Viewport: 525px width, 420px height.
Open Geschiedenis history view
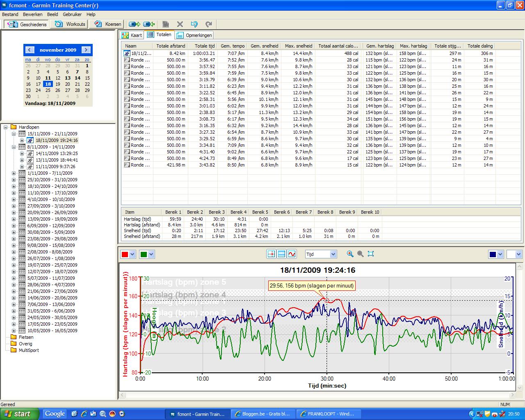coord(27,24)
